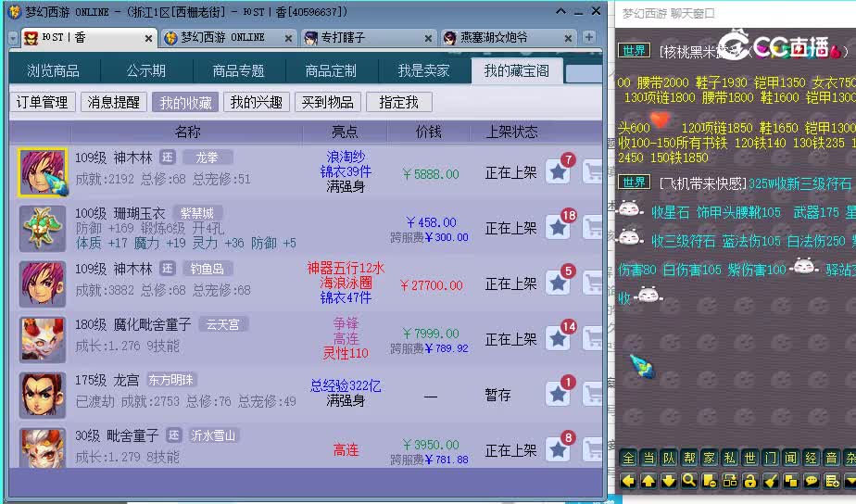Click the down arrow icon in chat toolbar
The width and height of the screenshot is (856, 504).
click(x=669, y=481)
